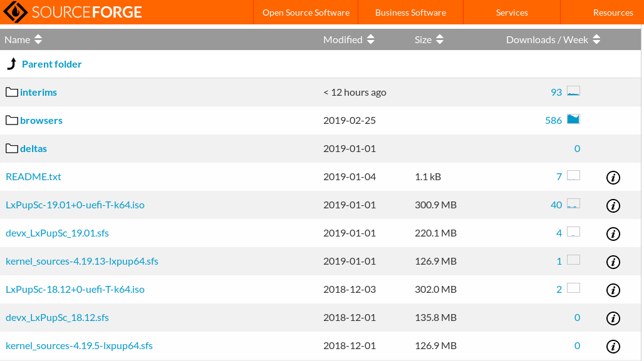Open the Resources menu
Screen dimensions: 644x361
(x=613, y=12)
